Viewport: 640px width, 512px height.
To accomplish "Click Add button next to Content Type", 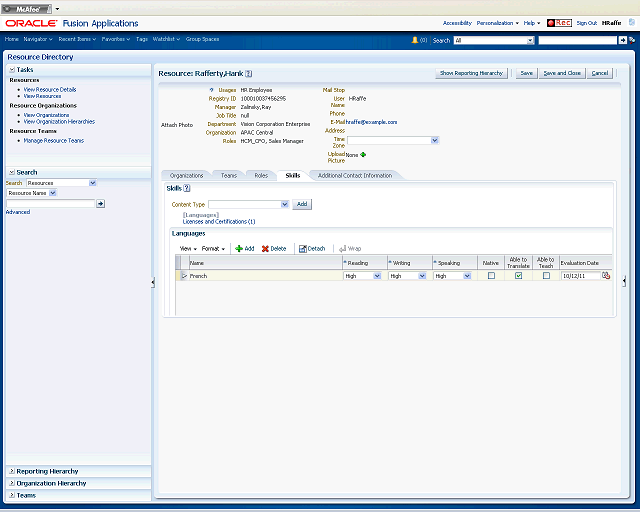I will pyautogui.click(x=302, y=204).
